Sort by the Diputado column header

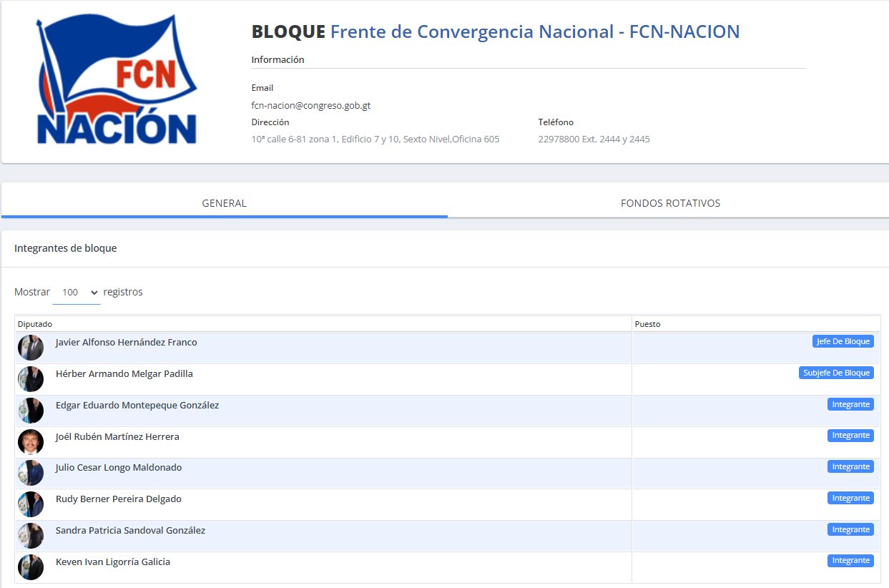(323, 324)
